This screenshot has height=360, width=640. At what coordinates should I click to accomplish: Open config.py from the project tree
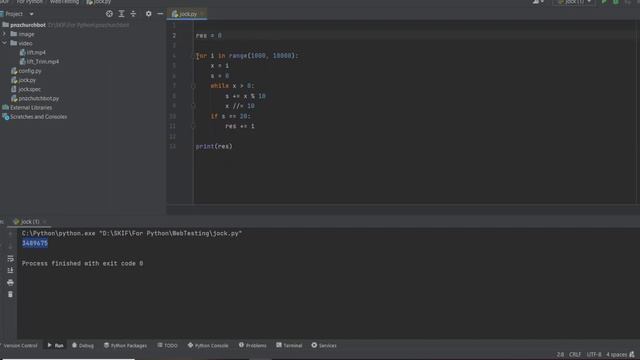coord(26,71)
